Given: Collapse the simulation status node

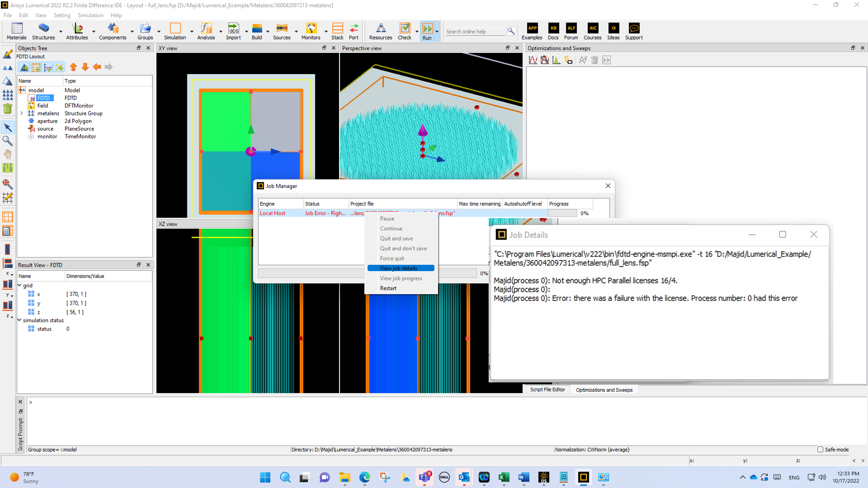Looking at the screenshot, I should [20, 320].
